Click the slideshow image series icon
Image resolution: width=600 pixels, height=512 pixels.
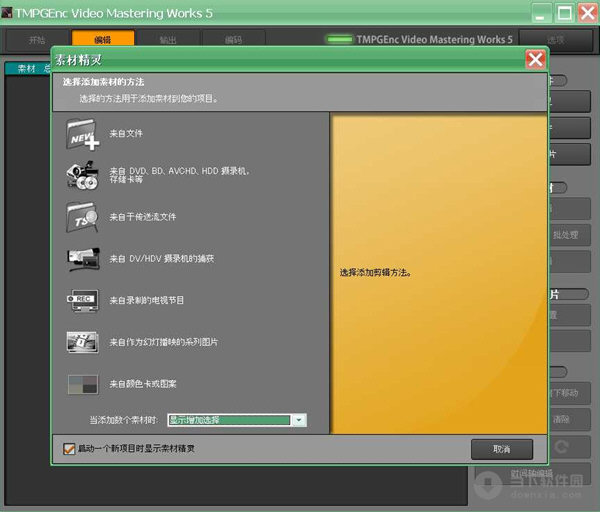pos(83,342)
